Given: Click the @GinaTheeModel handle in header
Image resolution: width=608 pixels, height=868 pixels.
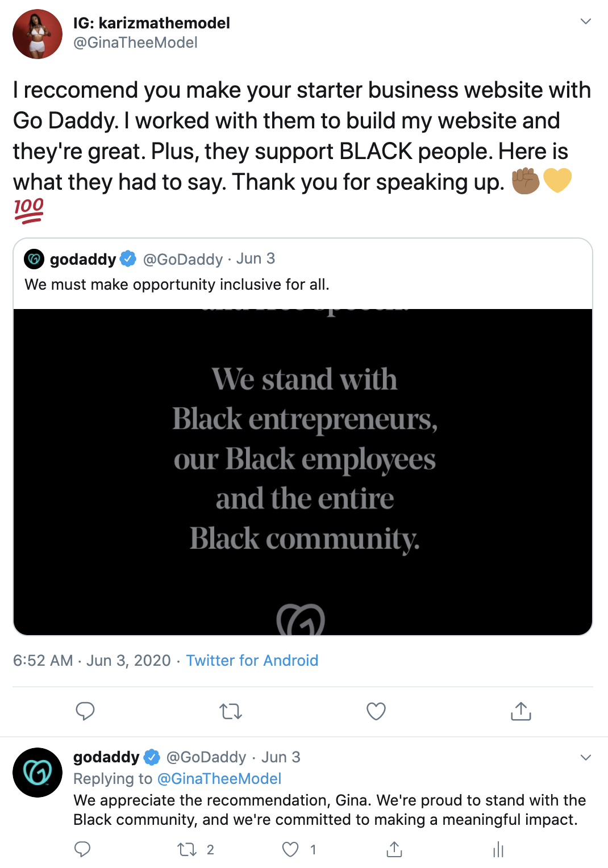Looking at the screenshot, I should (x=135, y=43).
